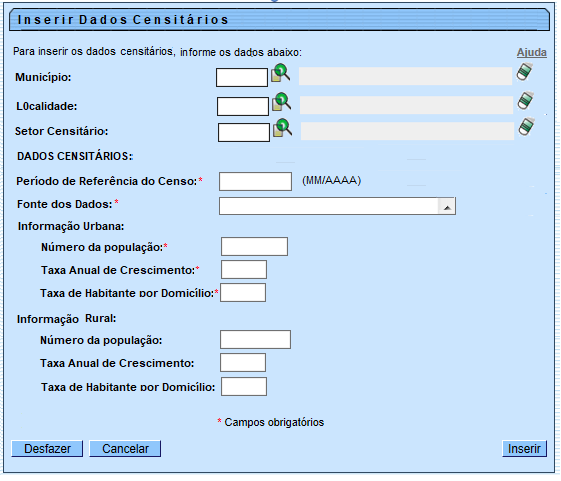
Task: Click rural Taxa de Habitante por Domicílio field
Action: (244, 387)
